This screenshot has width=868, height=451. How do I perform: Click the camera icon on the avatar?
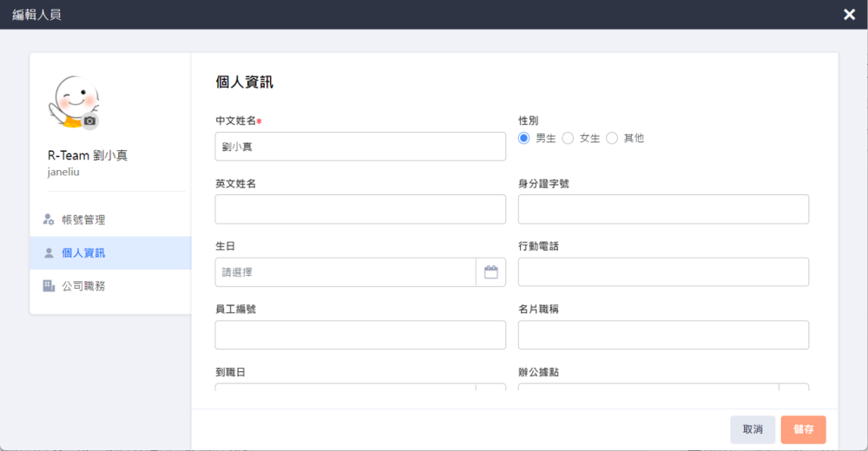coord(89,121)
